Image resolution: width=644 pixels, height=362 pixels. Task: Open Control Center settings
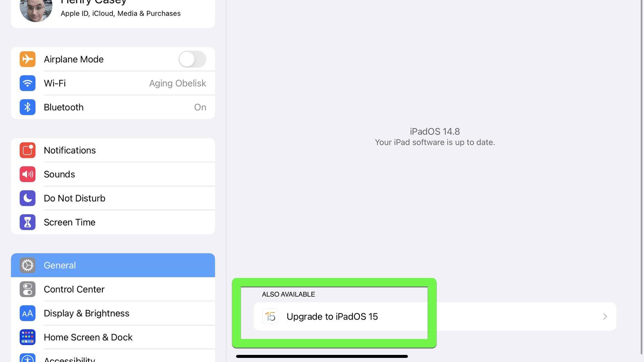pyautogui.click(x=113, y=289)
